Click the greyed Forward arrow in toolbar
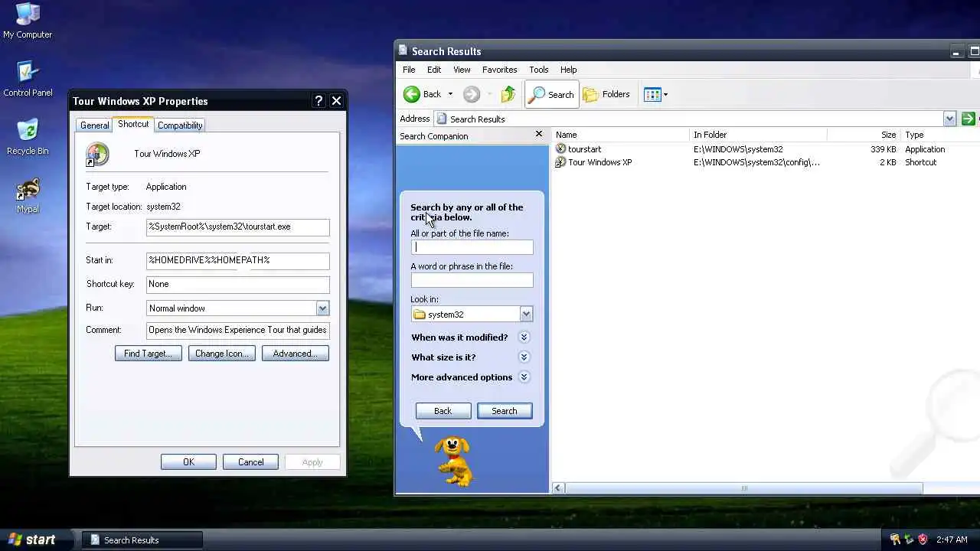Screen dimensions: 980x551 coord(472,94)
